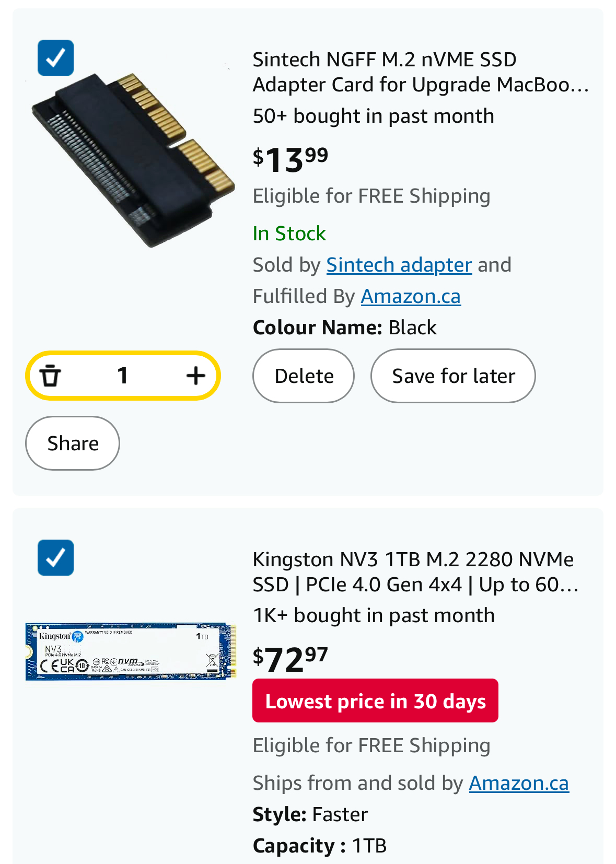Open Sintech NGFF M.2 adapter product title
The height and width of the screenshot is (864, 616).
tap(421, 72)
